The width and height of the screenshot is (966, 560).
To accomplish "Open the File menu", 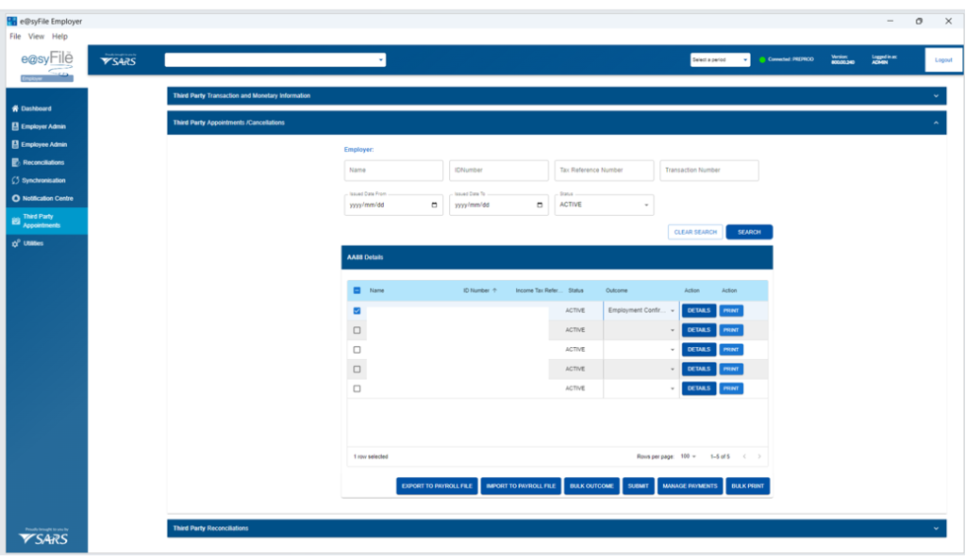I will point(15,37).
